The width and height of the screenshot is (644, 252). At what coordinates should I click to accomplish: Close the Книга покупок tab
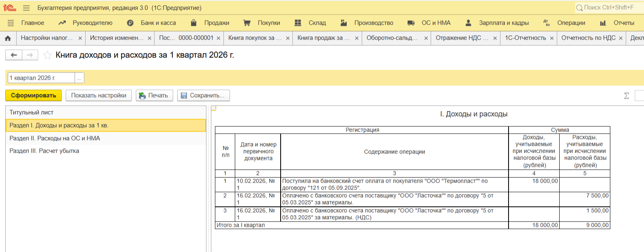pyautogui.click(x=288, y=38)
